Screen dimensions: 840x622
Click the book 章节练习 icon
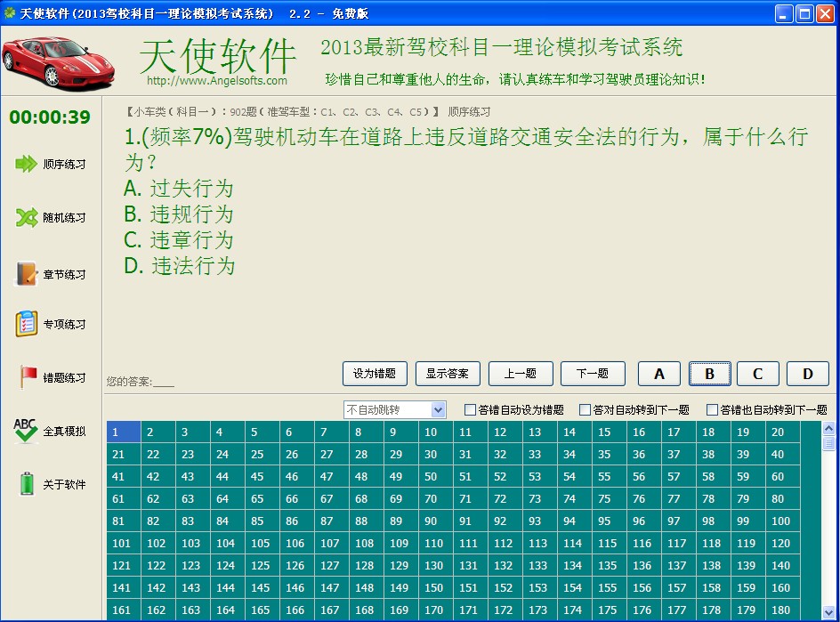pyautogui.click(x=26, y=274)
